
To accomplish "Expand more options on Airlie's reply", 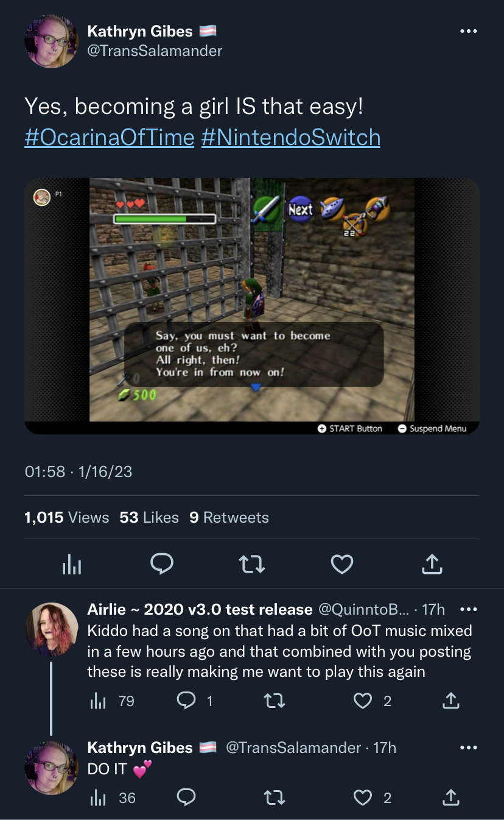I will 468,609.
